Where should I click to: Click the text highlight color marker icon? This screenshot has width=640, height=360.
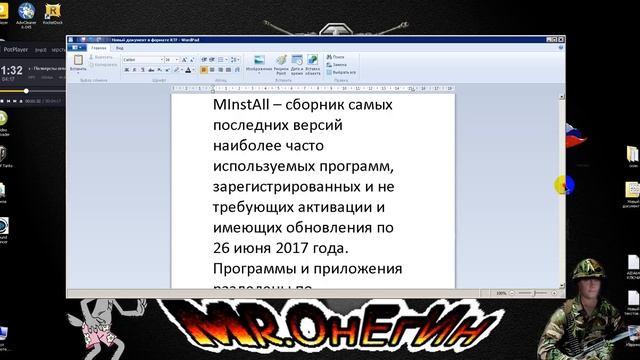click(x=177, y=70)
